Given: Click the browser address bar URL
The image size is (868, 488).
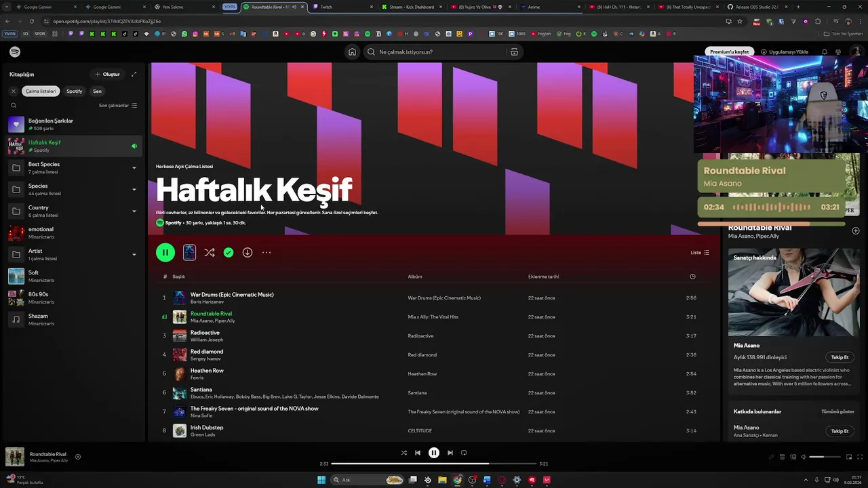Looking at the screenshot, I should pyautogui.click(x=107, y=21).
